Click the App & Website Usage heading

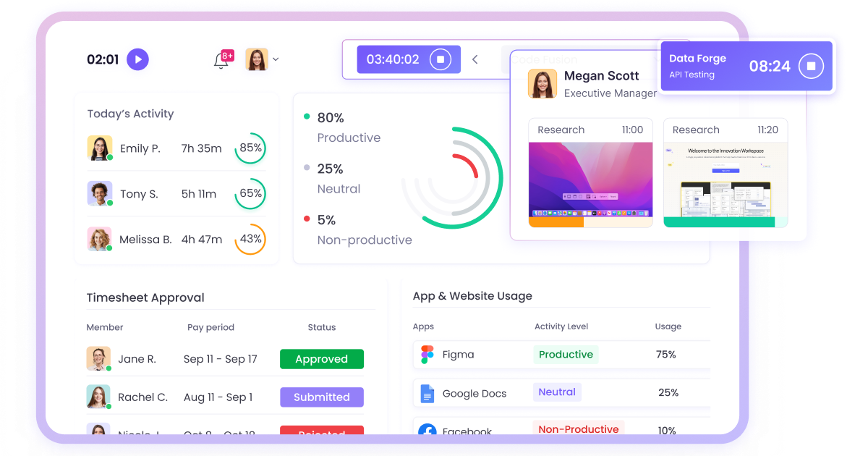[x=472, y=296]
